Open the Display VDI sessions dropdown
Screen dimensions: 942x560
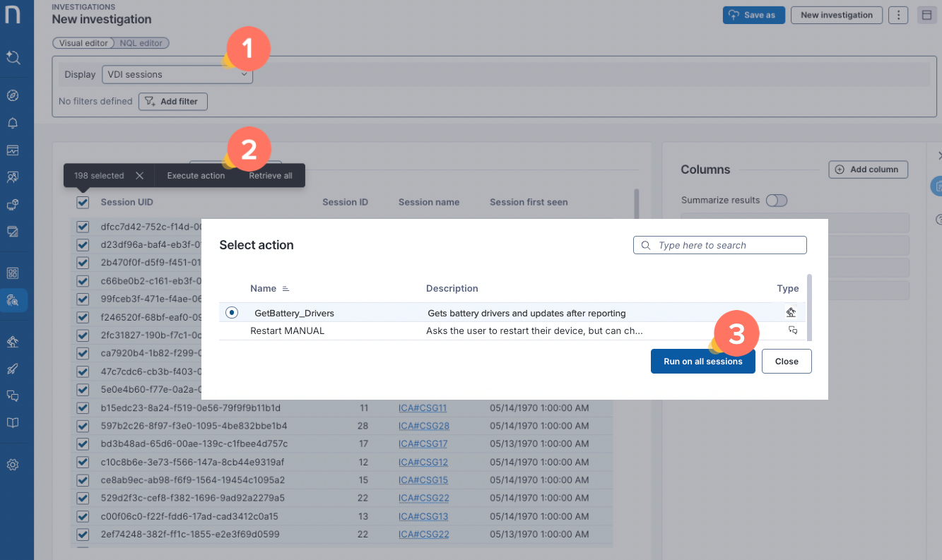(177, 74)
